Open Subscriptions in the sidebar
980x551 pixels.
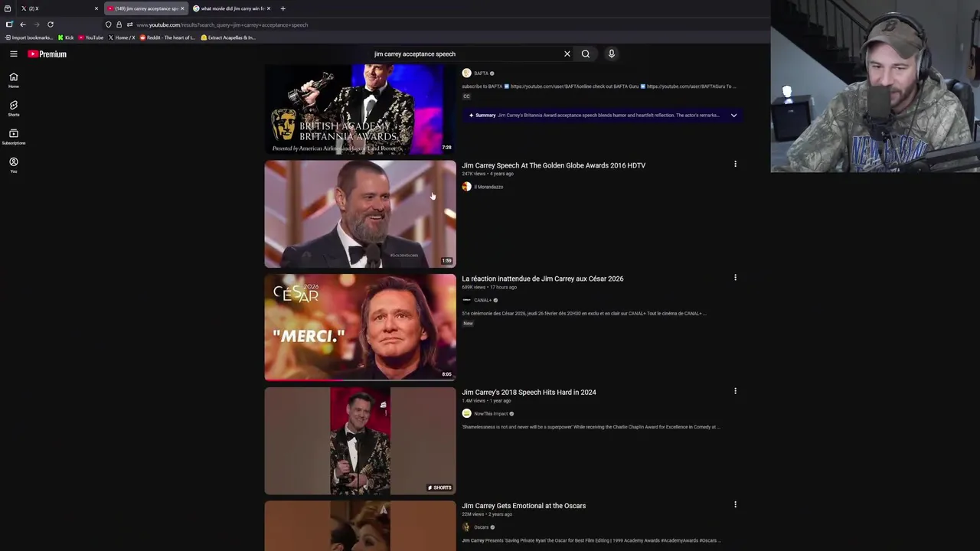click(13, 137)
